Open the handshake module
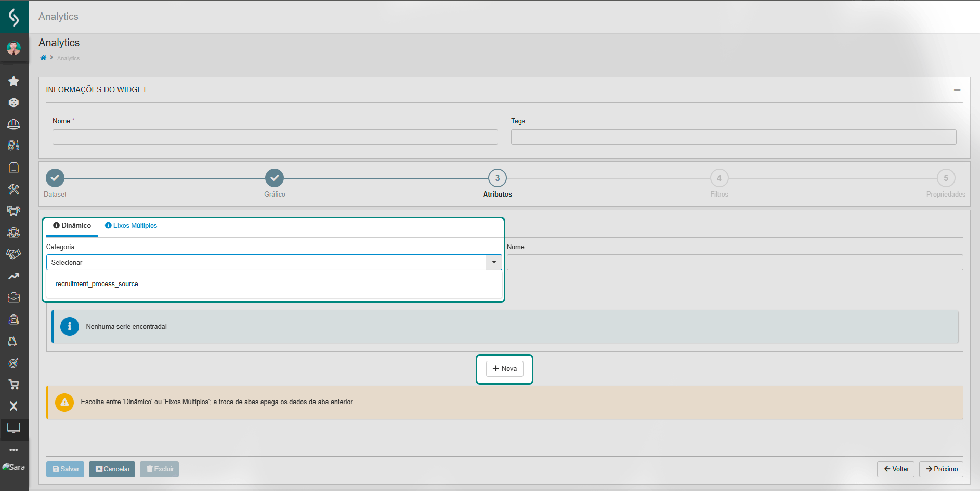 click(x=14, y=254)
